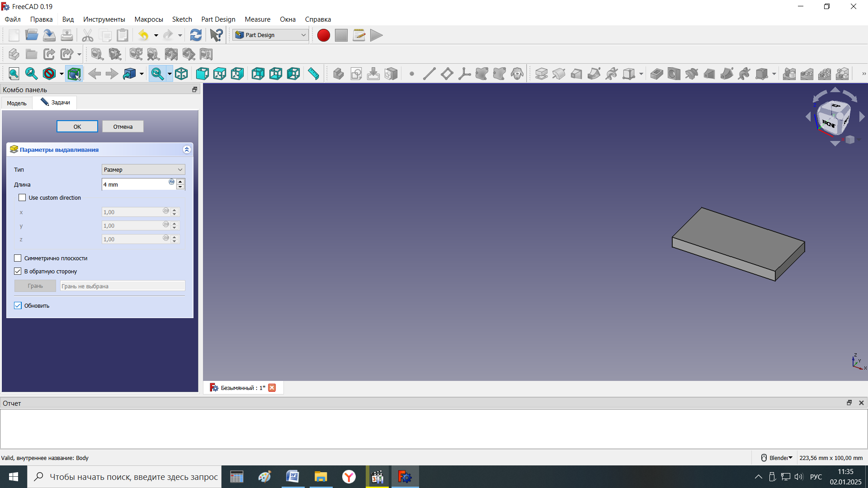Expand the draw style dropdown arrow

tap(61, 74)
